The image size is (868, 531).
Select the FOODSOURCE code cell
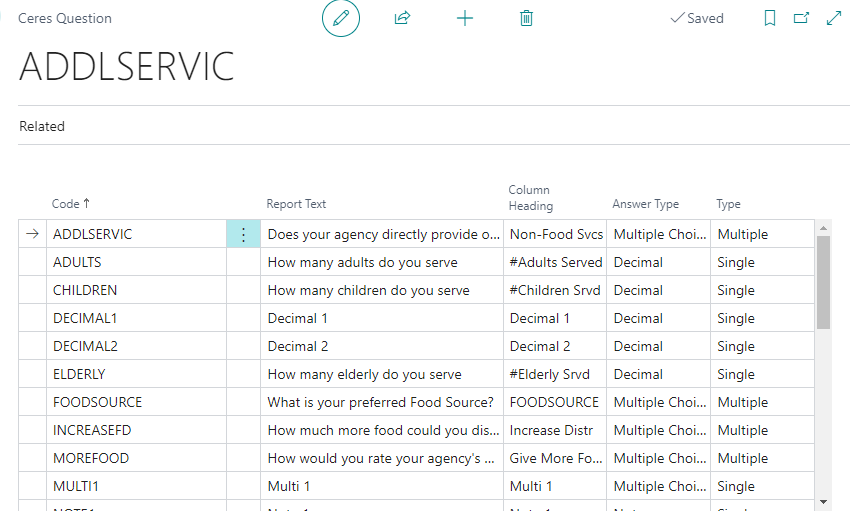tap(97, 402)
